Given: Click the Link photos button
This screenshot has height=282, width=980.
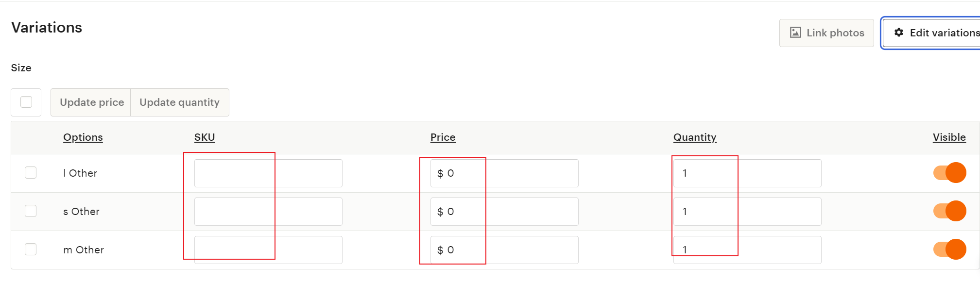Looking at the screenshot, I should [x=826, y=33].
